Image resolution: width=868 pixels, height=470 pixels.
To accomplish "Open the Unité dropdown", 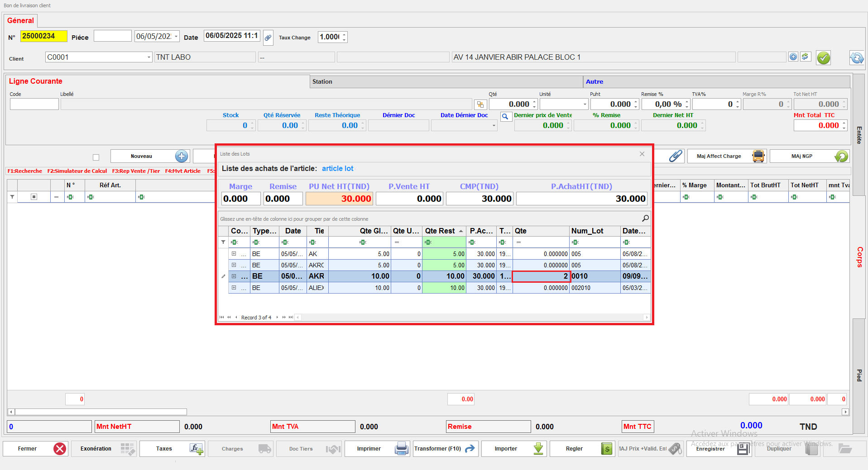I will [x=584, y=104].
